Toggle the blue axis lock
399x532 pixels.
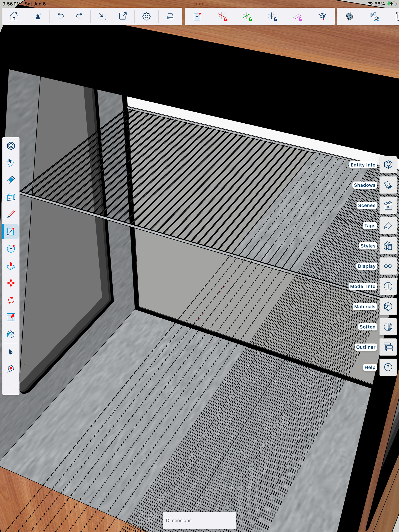point(272,17)
